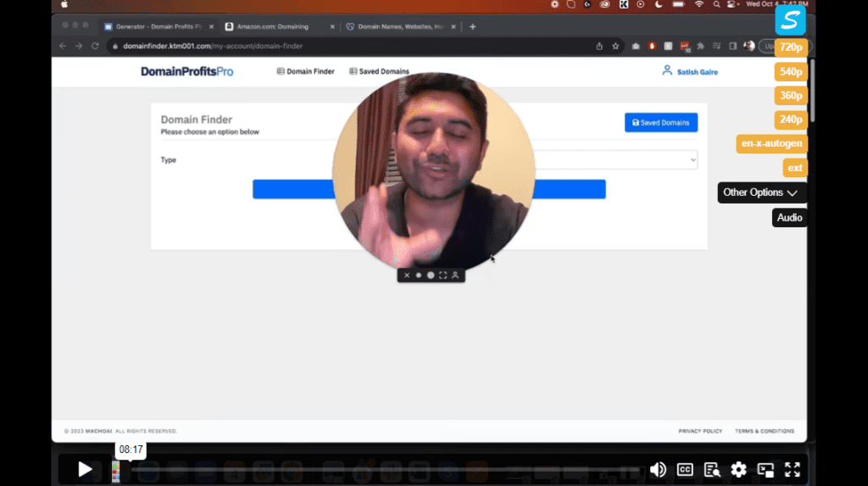Open the extensions puzzle icon
The width and height of the screenshot is (868, 486).
click(700, 46)
